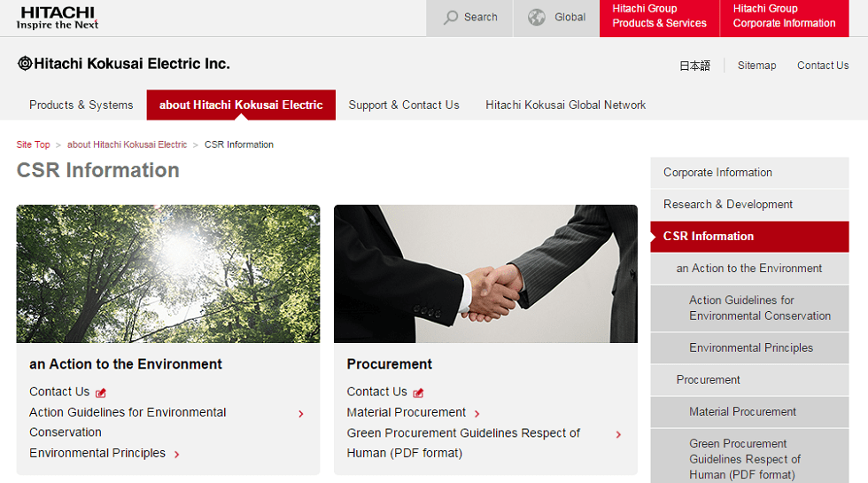Viewport: 868px width, 483px height.
Task: Click the Hitachi Kokusai Electric emblem logo
Action: coord(25,64)
